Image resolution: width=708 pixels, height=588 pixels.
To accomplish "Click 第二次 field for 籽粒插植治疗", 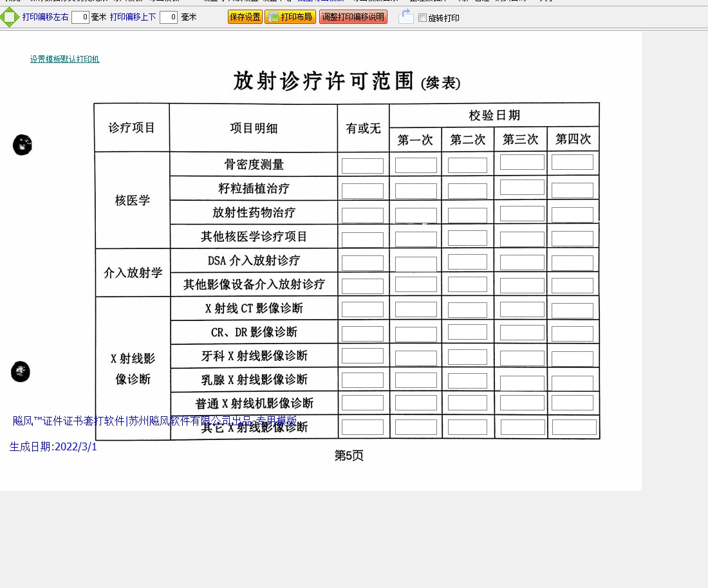I will tap(467, 191).
